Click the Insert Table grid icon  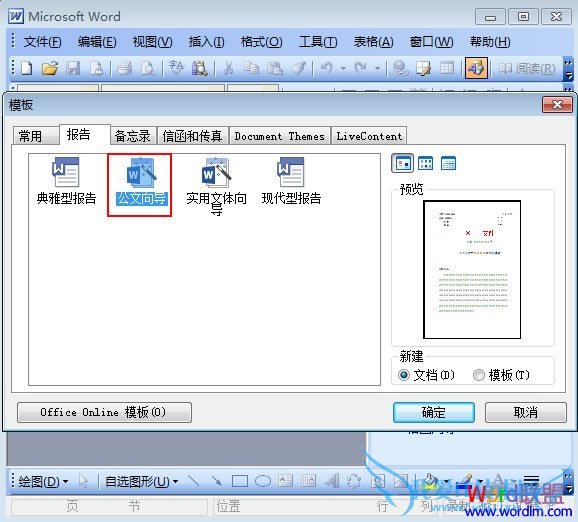pyautogui.click(x=447, y=68)
